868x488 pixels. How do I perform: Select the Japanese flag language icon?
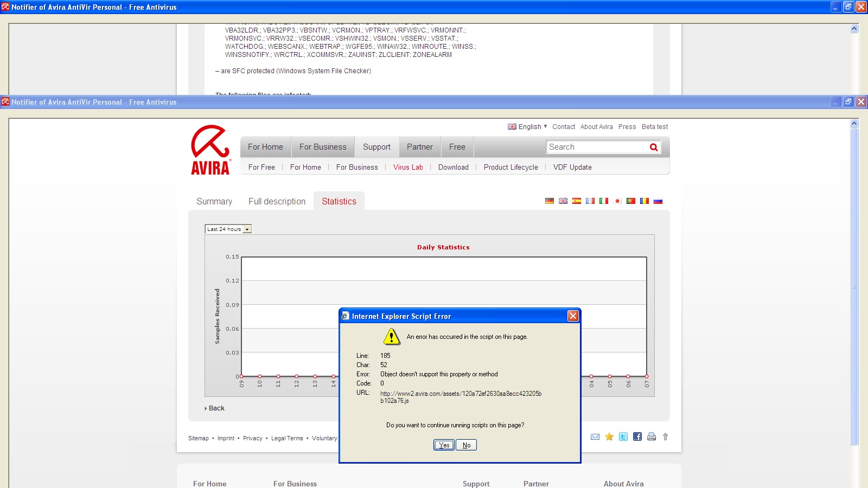click(x=617, y=201)
